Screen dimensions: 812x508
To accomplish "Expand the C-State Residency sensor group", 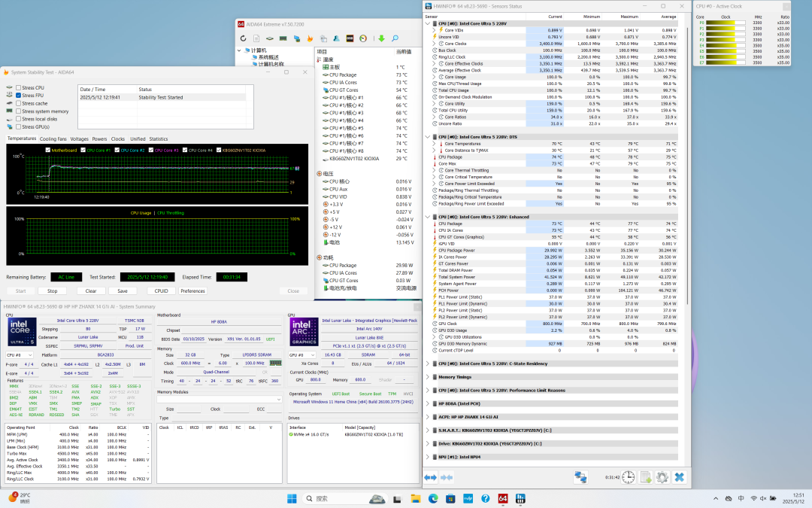I will pos(428,364).
